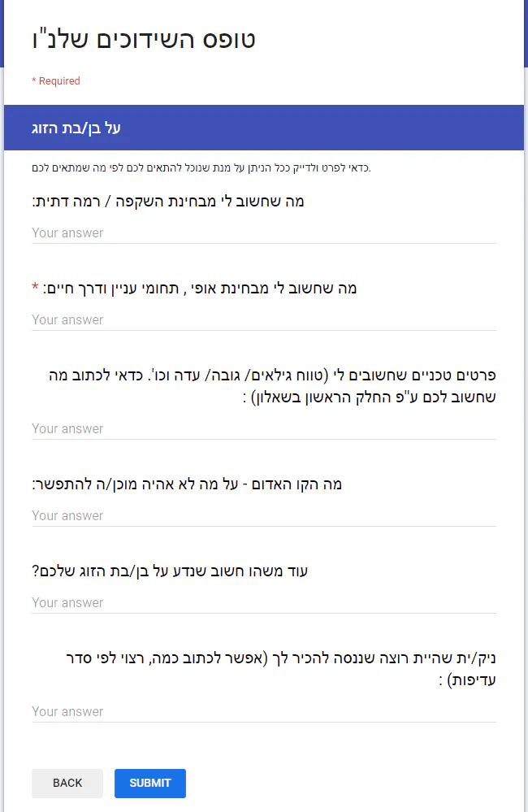
Task: Submit the form with the SUBMIT button
Action: [149, 783]
